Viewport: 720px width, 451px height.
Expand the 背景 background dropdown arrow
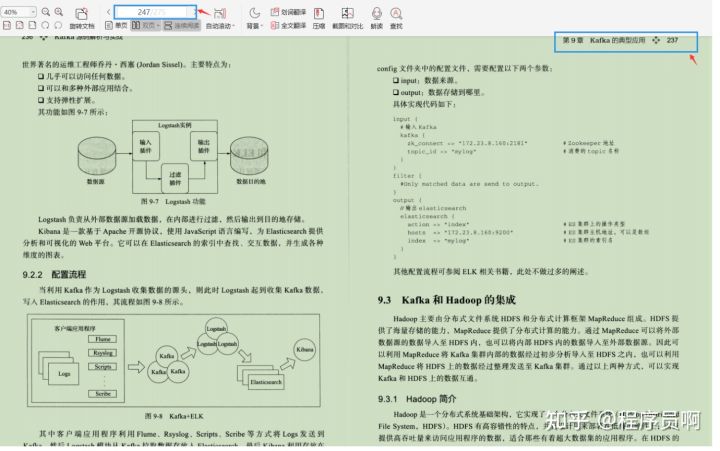tap(262, 26)
